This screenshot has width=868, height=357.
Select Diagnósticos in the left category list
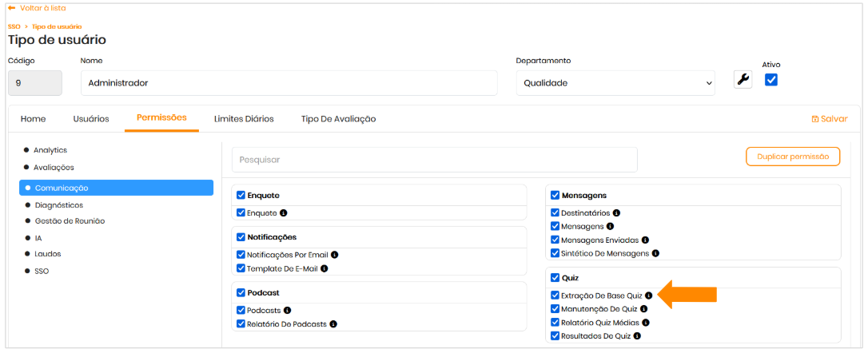pos(58,205)
